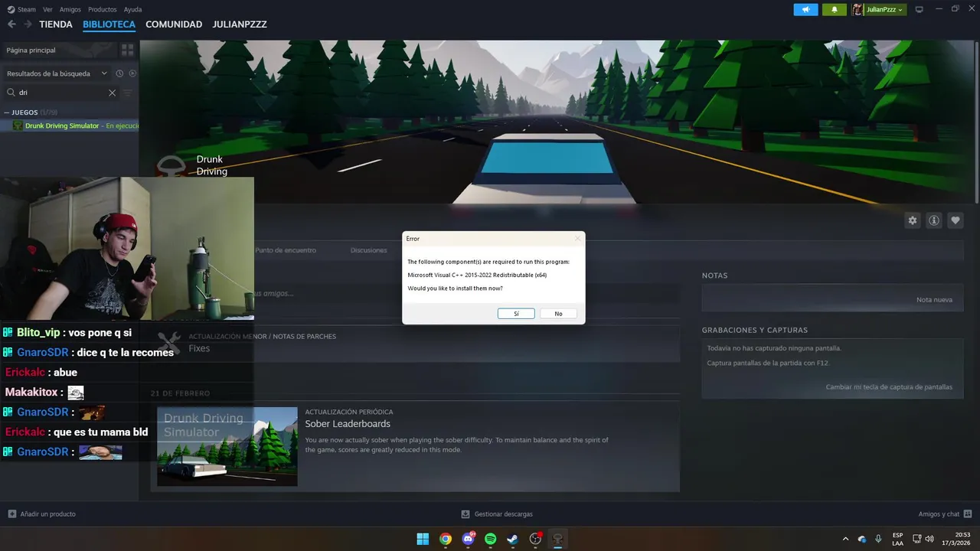Open the Productos menu
This screenshot has height=551, width=980.
click(102, 9)
